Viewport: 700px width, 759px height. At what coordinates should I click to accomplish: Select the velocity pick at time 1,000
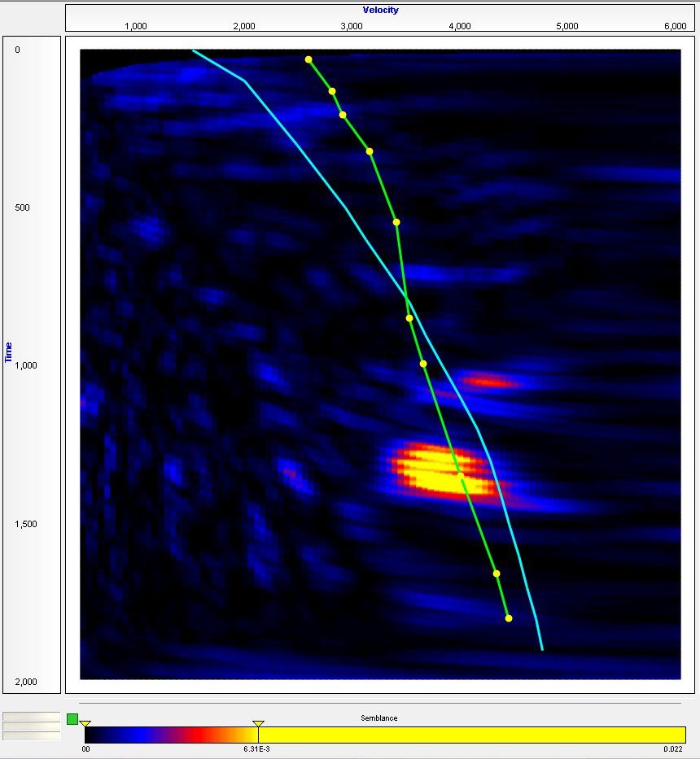[423, 364]
